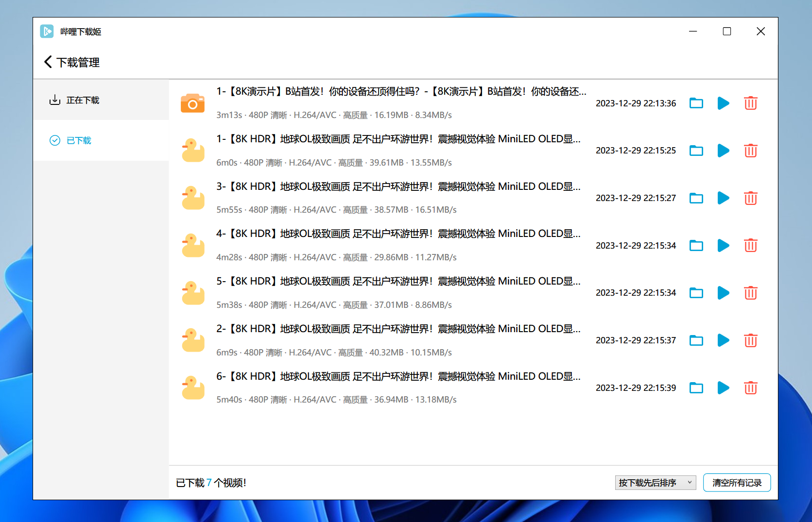This screenshot has height=522, width=812.
Task: Click duck thumbnail of 3-【8K HDR】 video
Action: (x=193, y=198)
